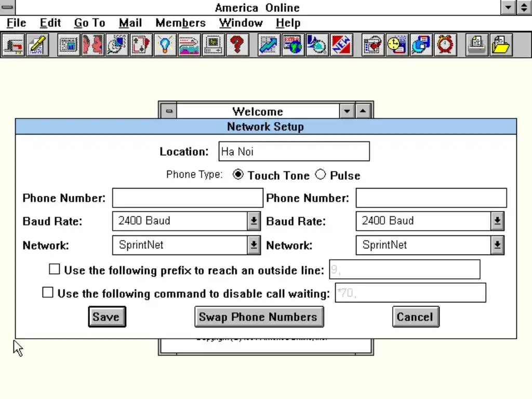This screenshot has height=399, width=532.
Task: Open the Members menu
Action: tap(180, 23)
